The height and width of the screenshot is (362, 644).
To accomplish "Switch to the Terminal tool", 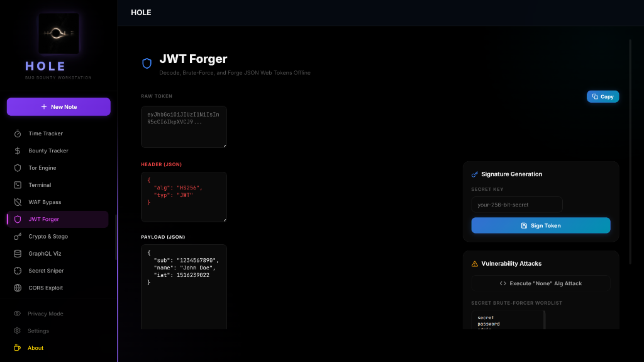I will point(57,185).
